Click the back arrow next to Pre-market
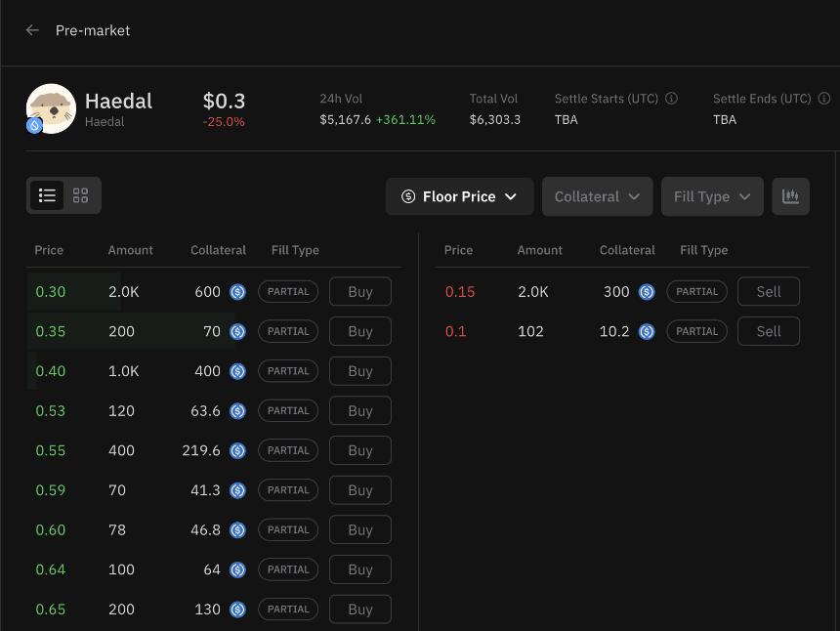 (x=31, y=30)
